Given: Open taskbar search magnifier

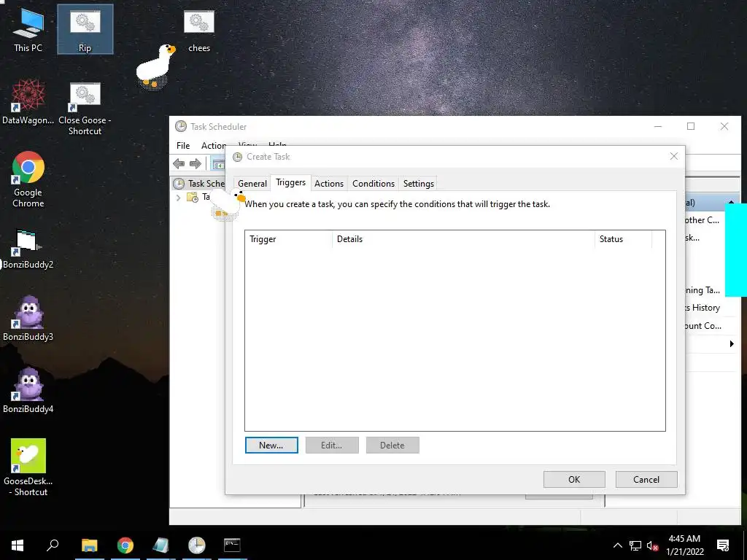Looking at the screenshot, I should (53, 545).
